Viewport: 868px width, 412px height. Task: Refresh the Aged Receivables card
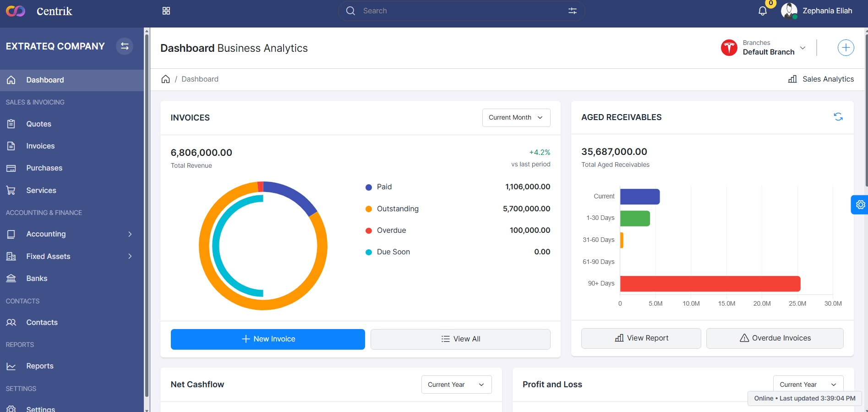pyautogui.click(x=838, y=117)
